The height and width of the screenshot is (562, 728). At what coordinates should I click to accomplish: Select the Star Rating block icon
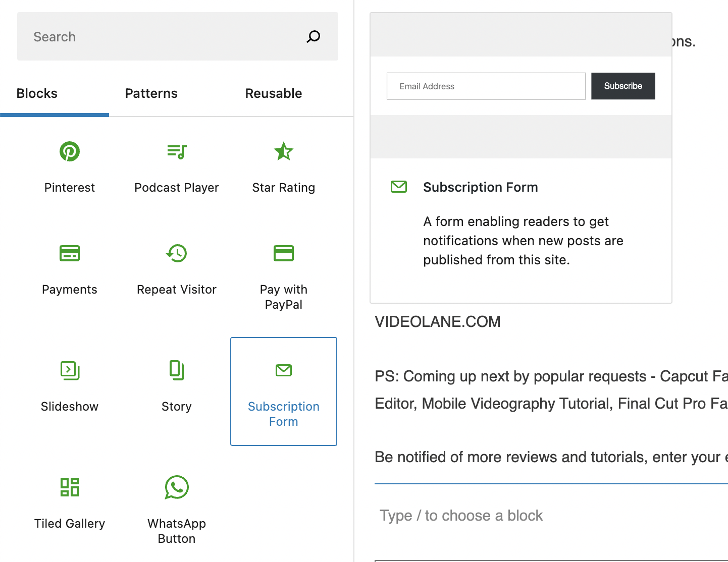284,151
